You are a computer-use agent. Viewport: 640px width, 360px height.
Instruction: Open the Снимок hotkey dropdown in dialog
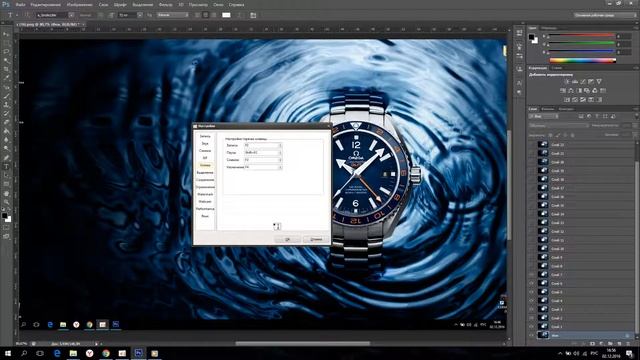280,160
